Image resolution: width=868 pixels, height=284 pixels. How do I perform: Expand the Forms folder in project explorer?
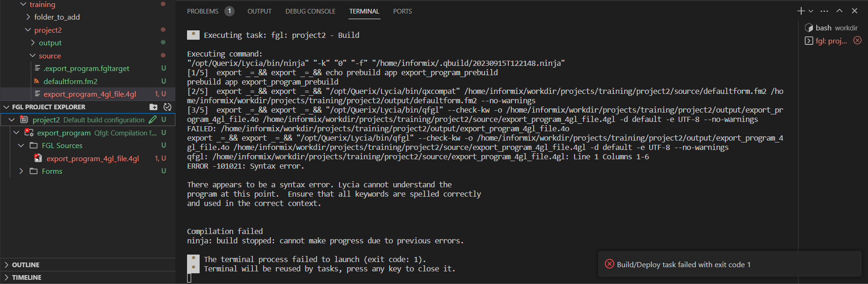21,171
